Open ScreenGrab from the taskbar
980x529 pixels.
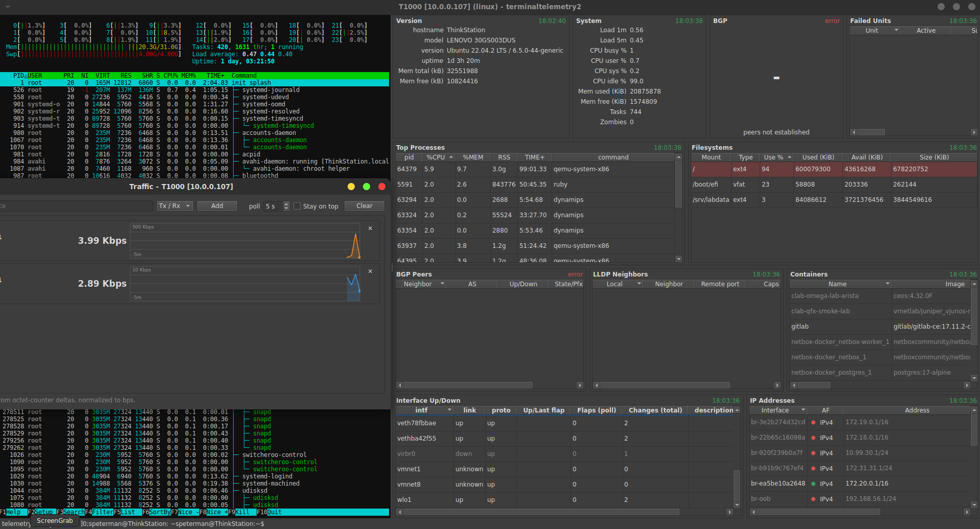(x=55, y=521)
